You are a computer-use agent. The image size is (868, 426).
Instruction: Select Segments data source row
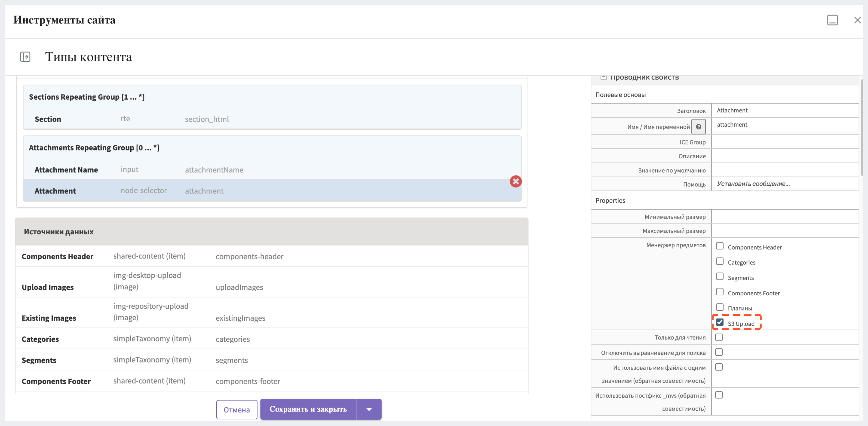(x=271, y=360)
